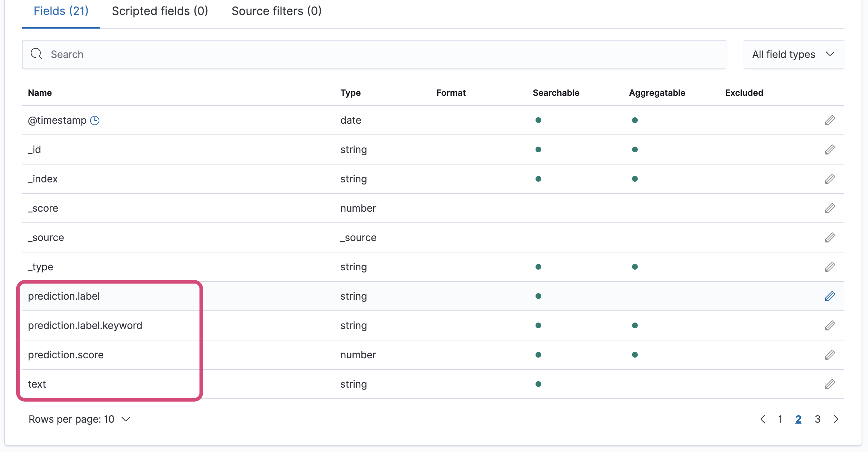Click the aggregatable dot for _index row
The width and height of the screenshot is (868, 452).
(x=635, y=179)
